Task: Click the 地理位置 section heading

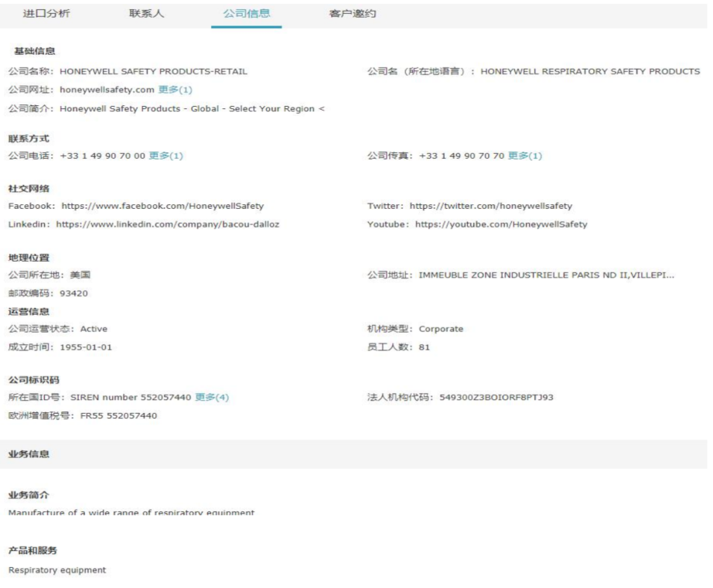Action: click(x=29, y=258)
